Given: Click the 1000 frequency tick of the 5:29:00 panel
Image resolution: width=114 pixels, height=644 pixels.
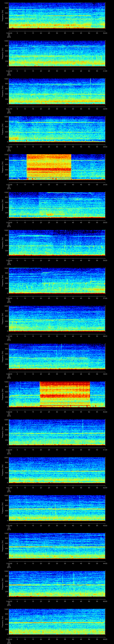Looking at the screenshot, I should click(x=6, y=3).
